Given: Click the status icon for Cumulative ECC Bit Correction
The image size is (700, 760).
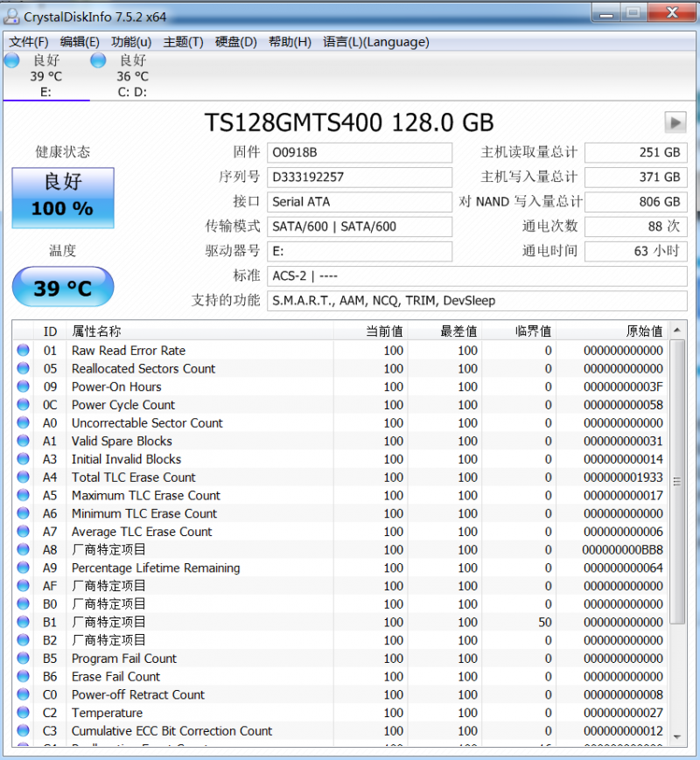Looking at the screenshot, I should pos(23,730).
